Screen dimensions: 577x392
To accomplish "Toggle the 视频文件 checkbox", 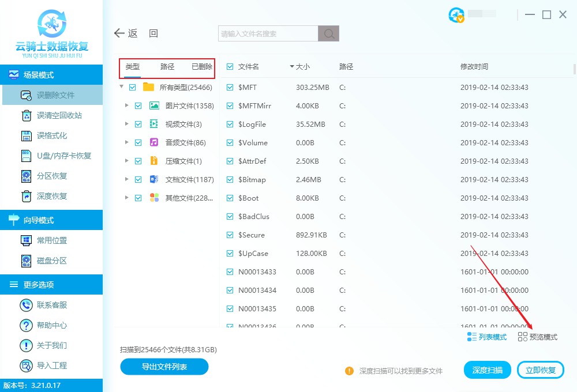I will (x=138, y=125).
